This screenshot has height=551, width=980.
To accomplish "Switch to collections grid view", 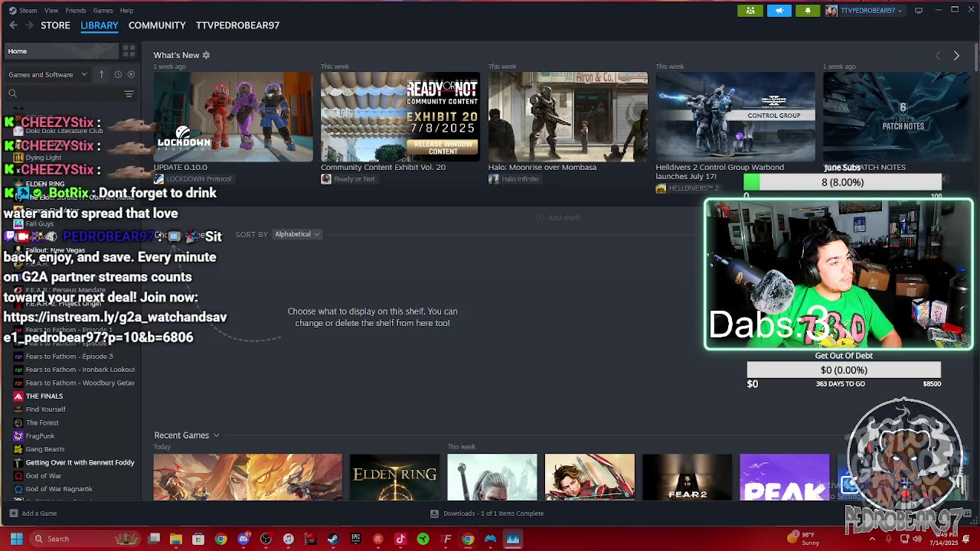I will pyautogui.click(x=129, y=51).
